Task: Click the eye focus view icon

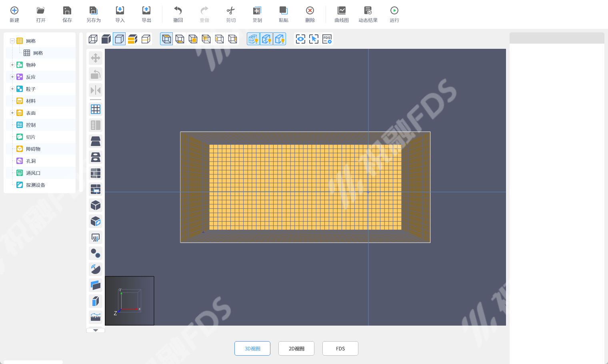Action: (x=300, y=39)
